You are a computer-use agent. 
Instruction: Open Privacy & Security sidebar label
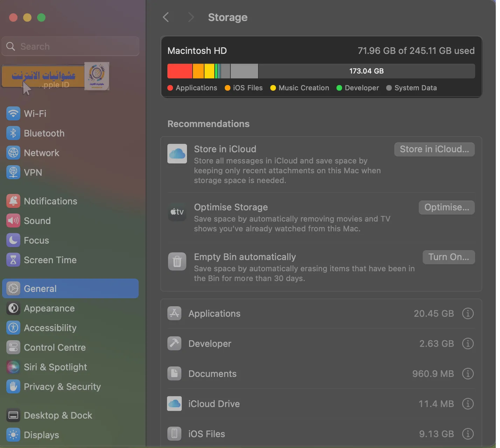(x=62, y=387)
